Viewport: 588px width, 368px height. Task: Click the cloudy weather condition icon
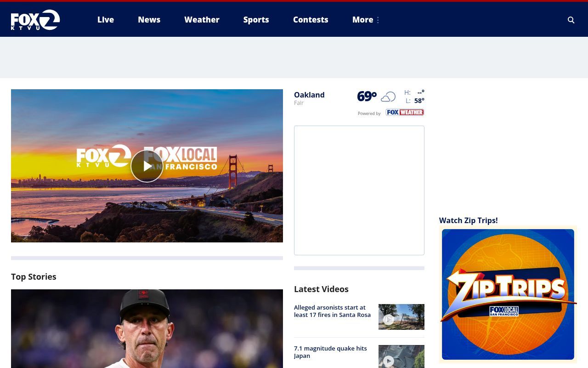[388, 97]
